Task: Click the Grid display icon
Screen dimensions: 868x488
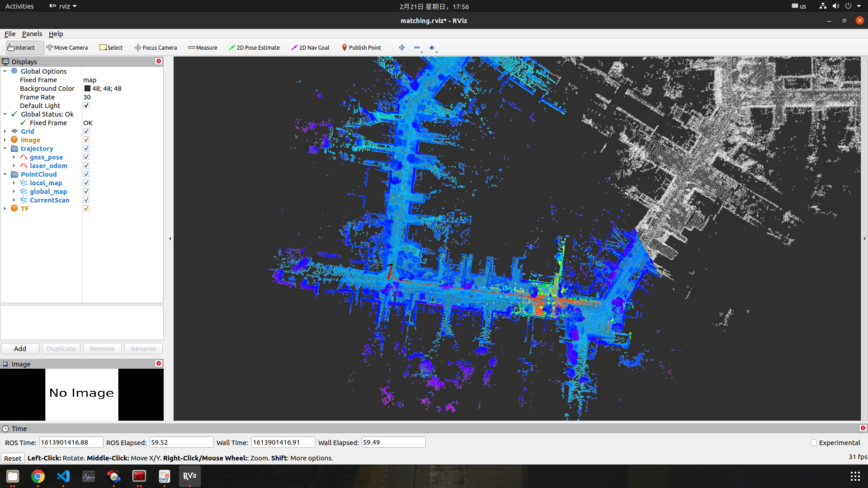Action: coord(14,131)
